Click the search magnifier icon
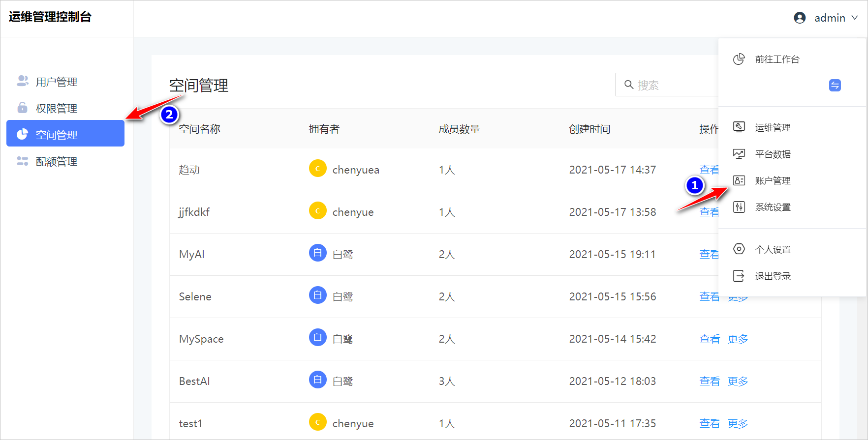 (628, 85)
